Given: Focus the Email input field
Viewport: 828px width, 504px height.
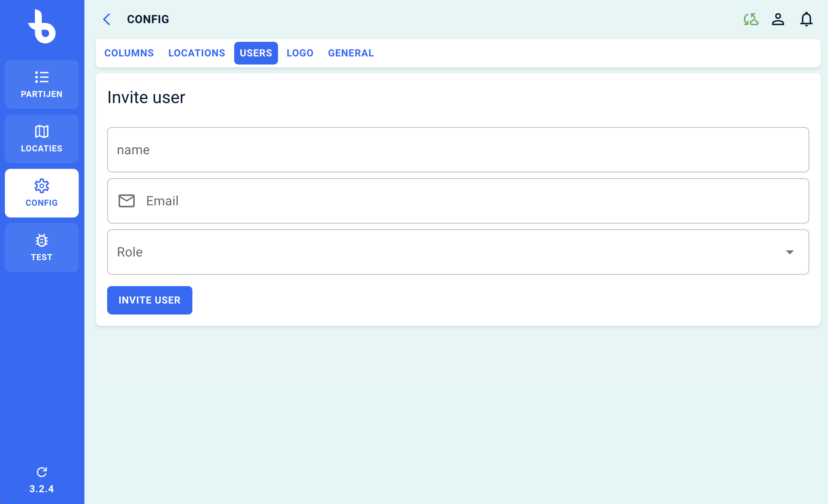Looking at the screenshot, I should [x=458, y=201].
